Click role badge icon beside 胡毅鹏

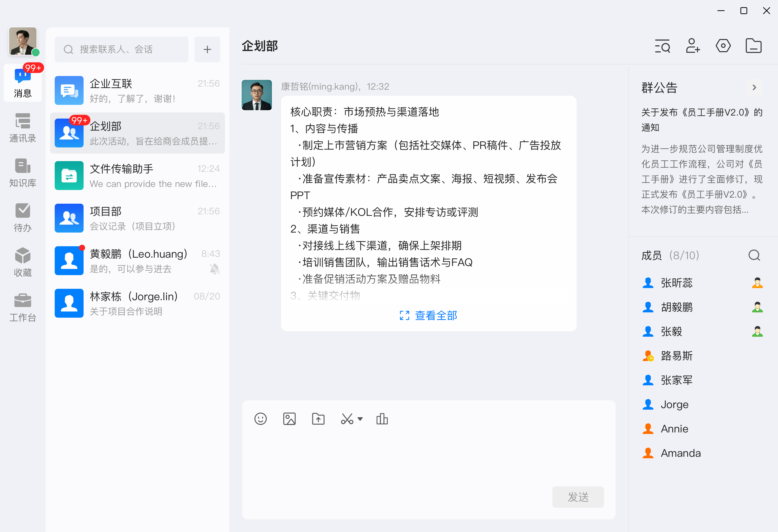pos(757,307)
